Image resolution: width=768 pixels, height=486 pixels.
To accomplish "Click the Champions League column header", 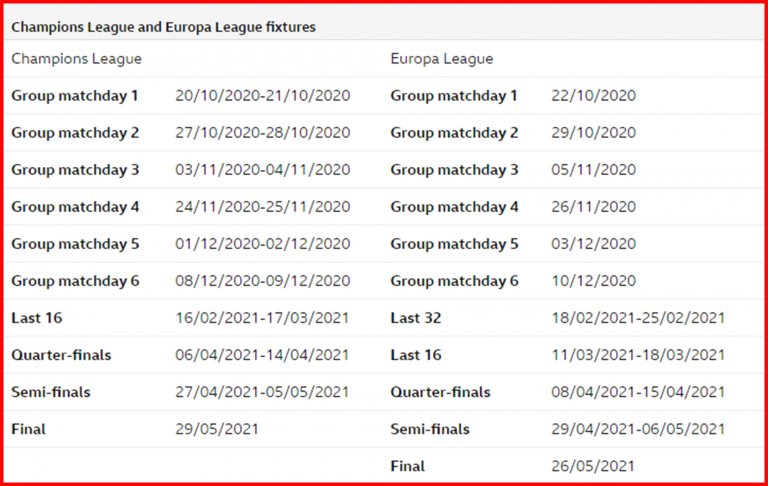I will 76,59.
